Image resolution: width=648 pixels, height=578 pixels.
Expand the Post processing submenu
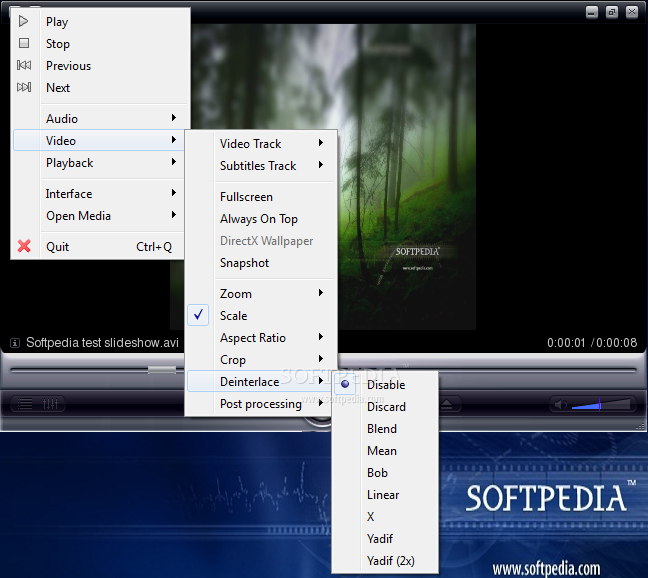point(260,404)
